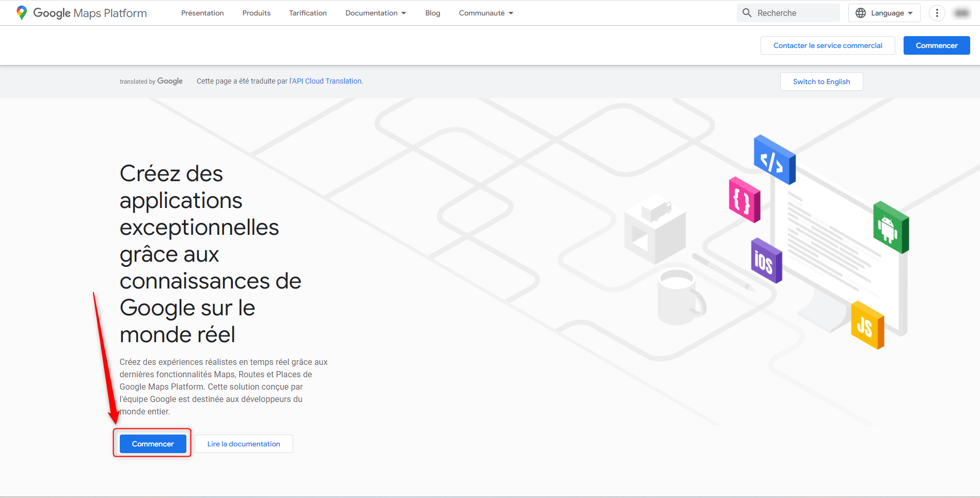Expand the Documentation dropdown menu
The width and height of the screenshot is (980, 498).
tap(376, 13)
